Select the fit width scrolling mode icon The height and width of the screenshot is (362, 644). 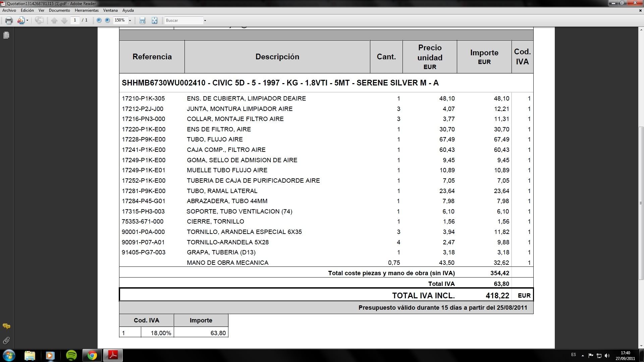142,20
